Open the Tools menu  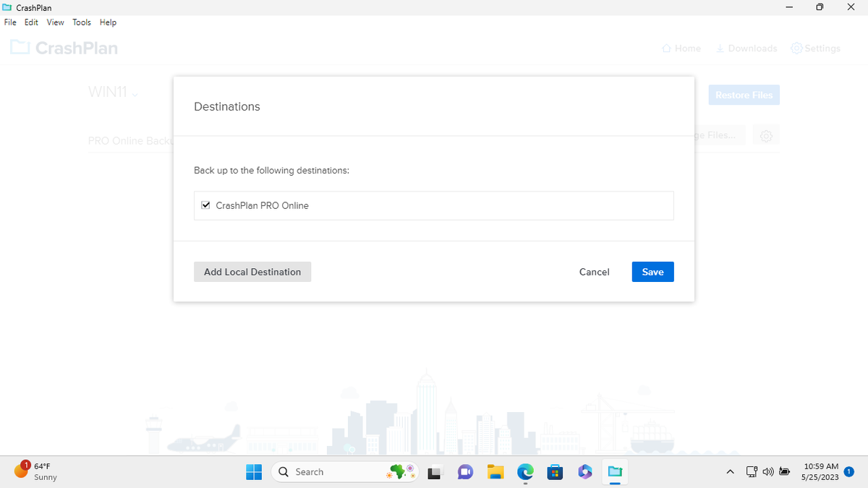[x=81, y=22]
